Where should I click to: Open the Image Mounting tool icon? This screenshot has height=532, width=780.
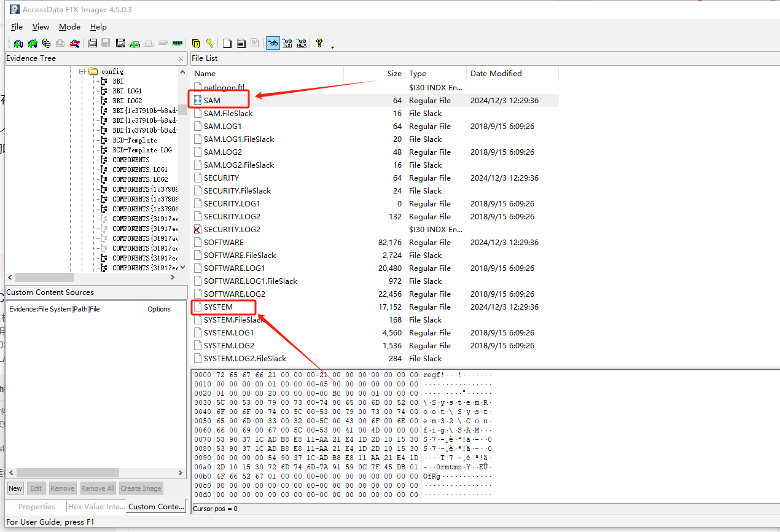[46, 43]
